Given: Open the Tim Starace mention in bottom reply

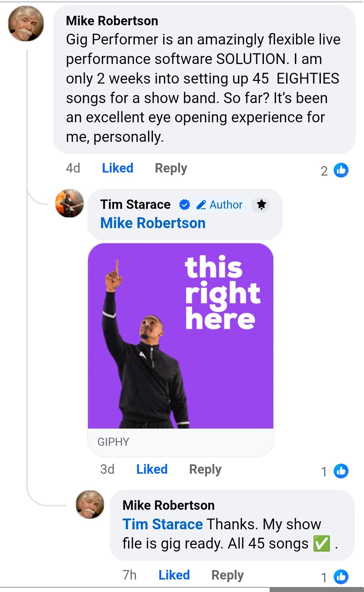Looking at the screenshot, I should click(x=162, y=524).
